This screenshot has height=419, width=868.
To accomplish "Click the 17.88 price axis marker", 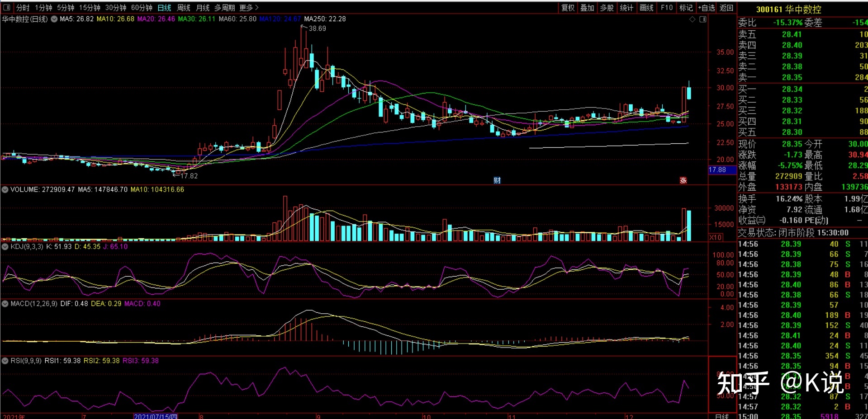I will pyautogui.click(x=722, y=170).
